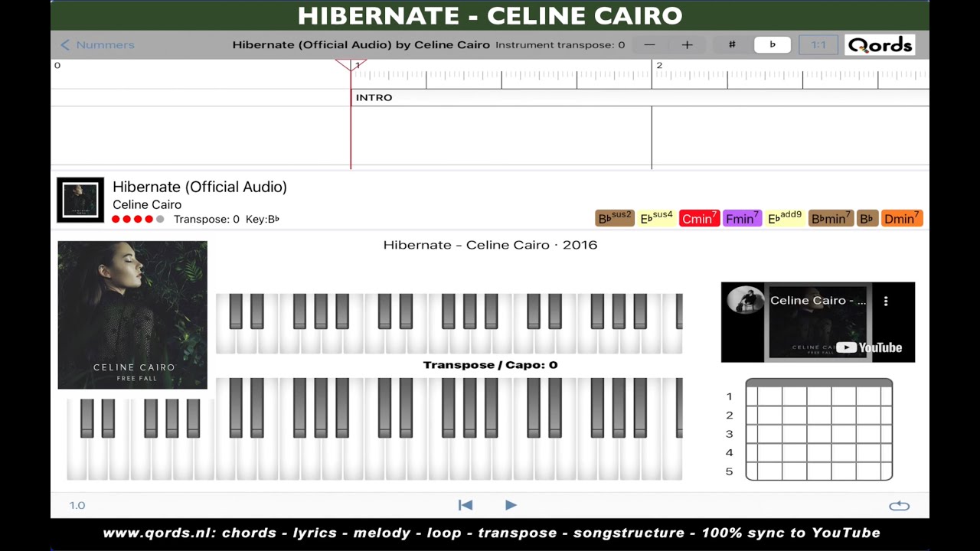The image size is (980, 551).
Task: Click the red playhead marker on timeline
Action: 351,65
